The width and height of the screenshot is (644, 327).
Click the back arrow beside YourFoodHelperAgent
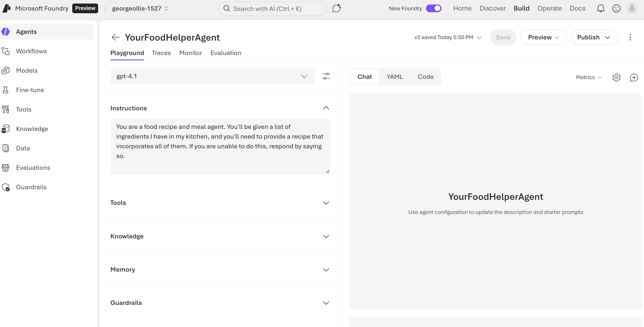pyautogui.click(x=116, y=37)
